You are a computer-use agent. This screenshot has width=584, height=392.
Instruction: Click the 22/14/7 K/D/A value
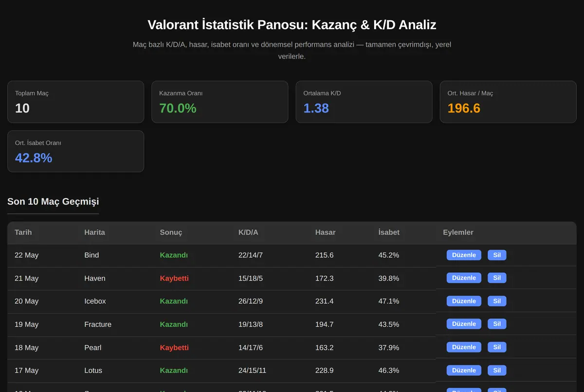251,255
